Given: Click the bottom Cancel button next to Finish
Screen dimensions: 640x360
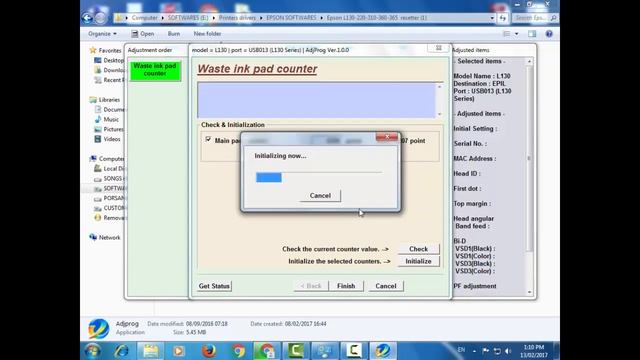Looking at the screenshot, I should point(386,286).
